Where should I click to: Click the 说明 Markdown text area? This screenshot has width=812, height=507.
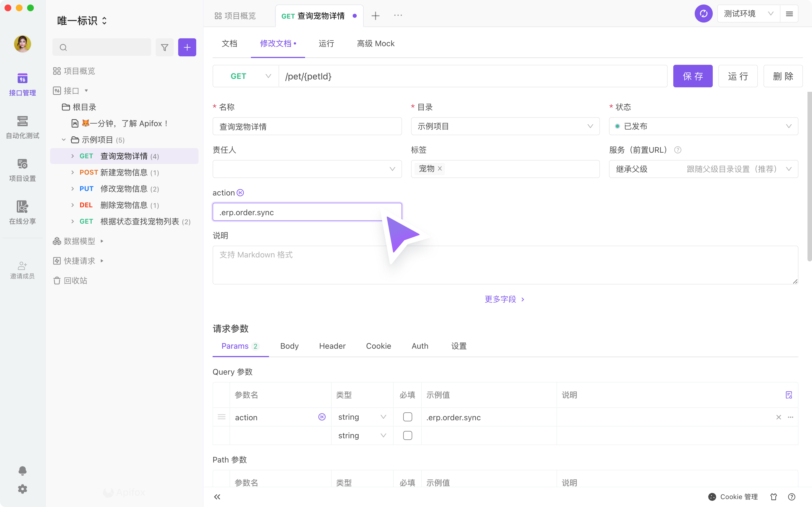click(505, 265)
